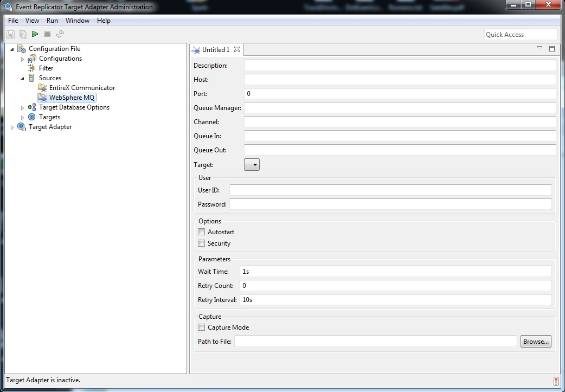Maximize the editor panel view

(552, 49)
